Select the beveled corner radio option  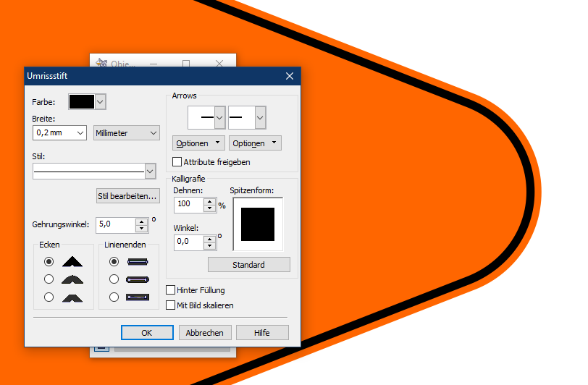tap(49, 297)
